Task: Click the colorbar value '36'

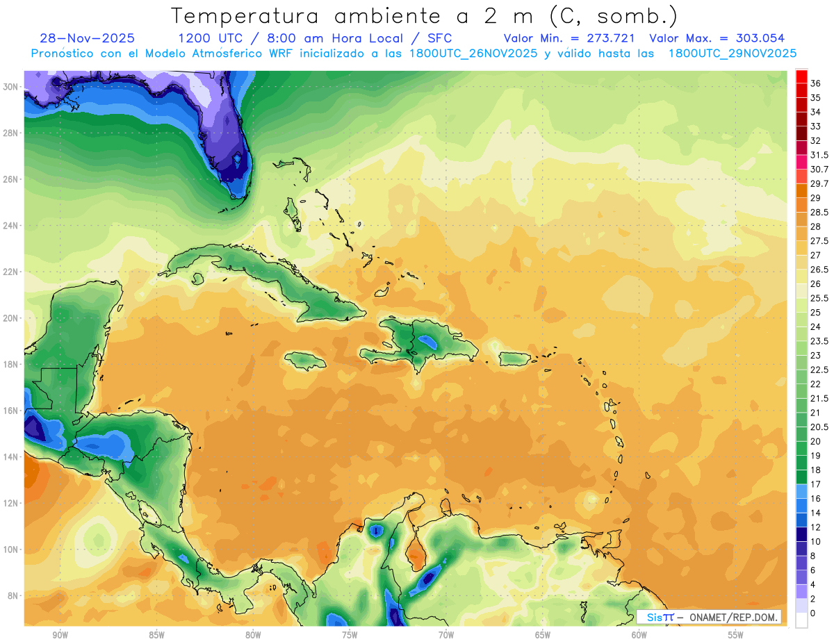Action: (815, 83)
